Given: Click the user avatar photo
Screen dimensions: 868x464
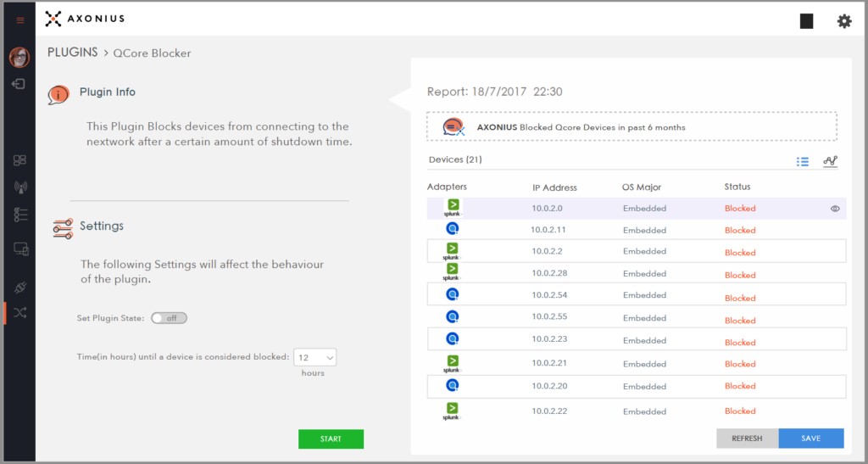Looking at the screenshot, I should point(19,57).
